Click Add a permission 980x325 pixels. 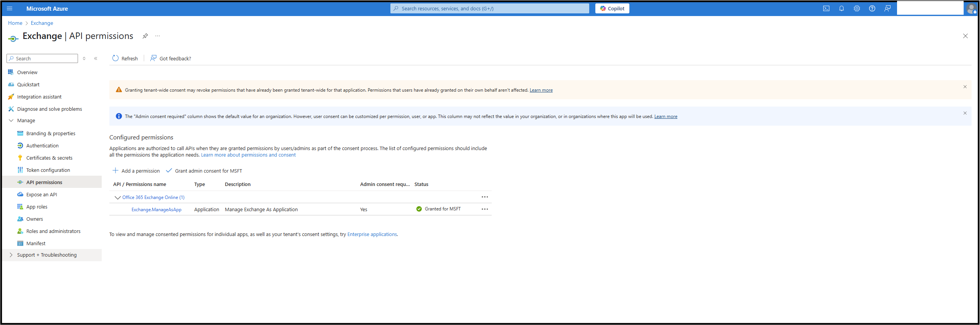(x=136, y=171)
